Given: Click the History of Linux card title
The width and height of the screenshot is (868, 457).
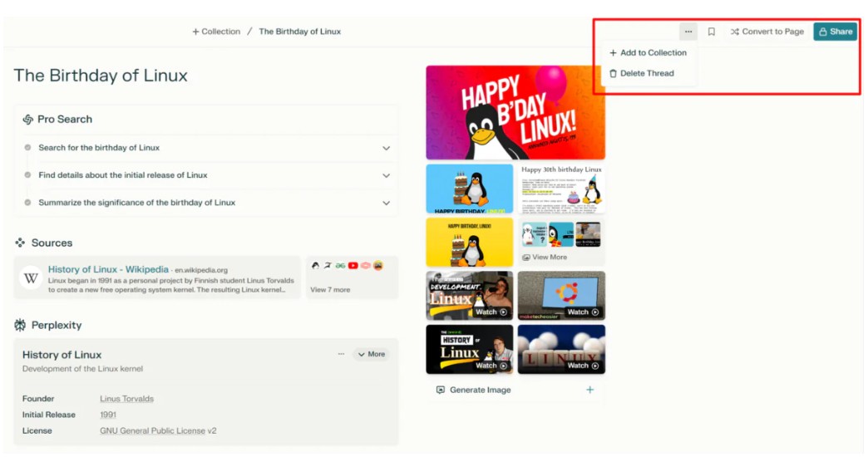Looking at the screenshot, I should 62,355.
